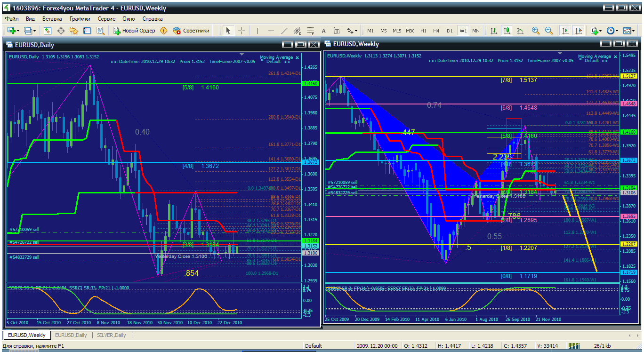Select the arrow cursor tool

[228, 31]
